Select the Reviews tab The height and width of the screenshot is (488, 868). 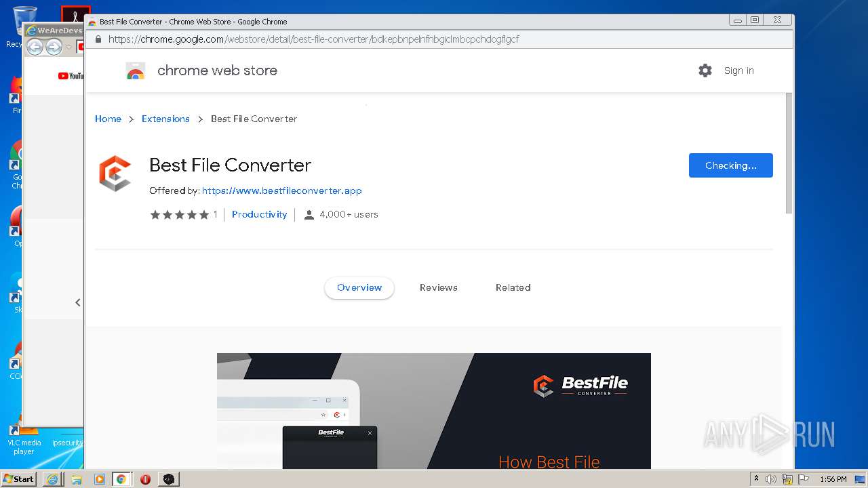[439, 287]
